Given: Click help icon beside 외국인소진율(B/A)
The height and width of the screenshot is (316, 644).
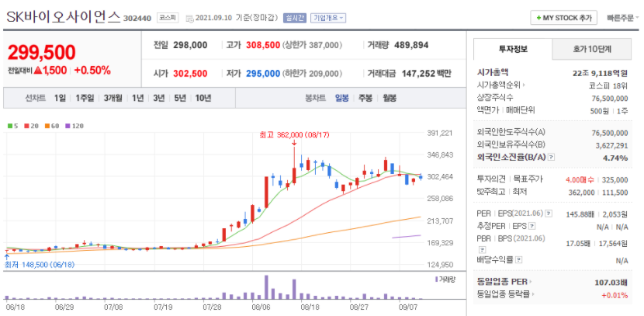Looking at the screenshot, I should (552, 158).
